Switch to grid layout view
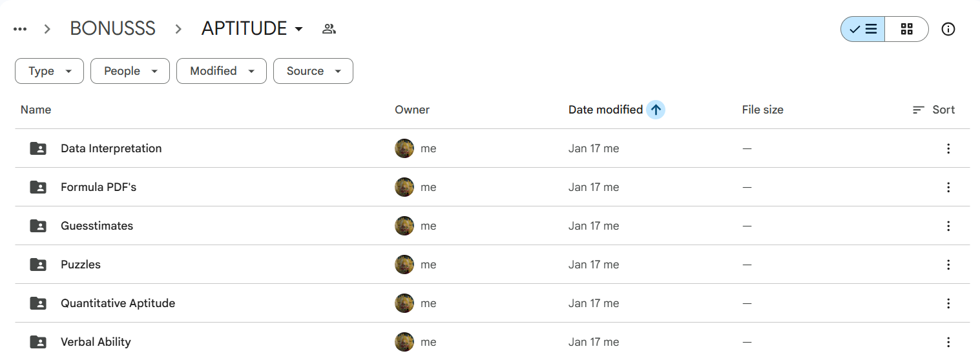 (x=906, y=29)
